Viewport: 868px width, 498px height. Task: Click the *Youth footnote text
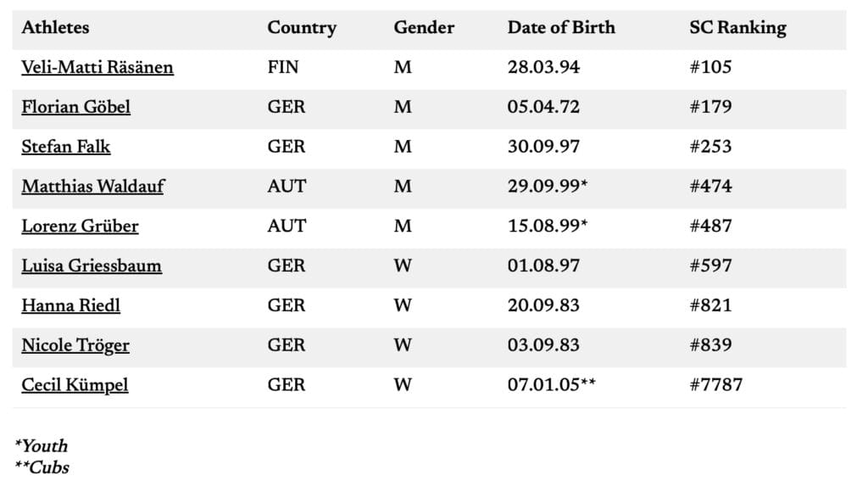(42, 446)
